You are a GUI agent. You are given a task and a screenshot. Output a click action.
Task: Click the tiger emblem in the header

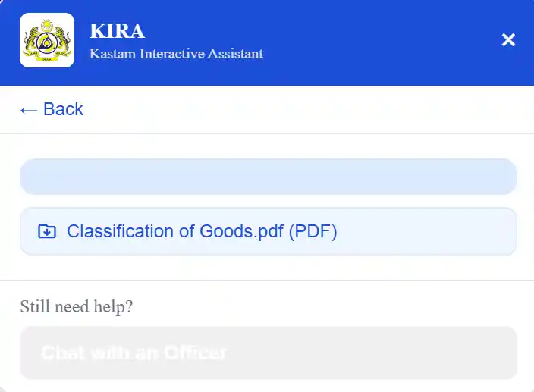click(x=47, y=40)
